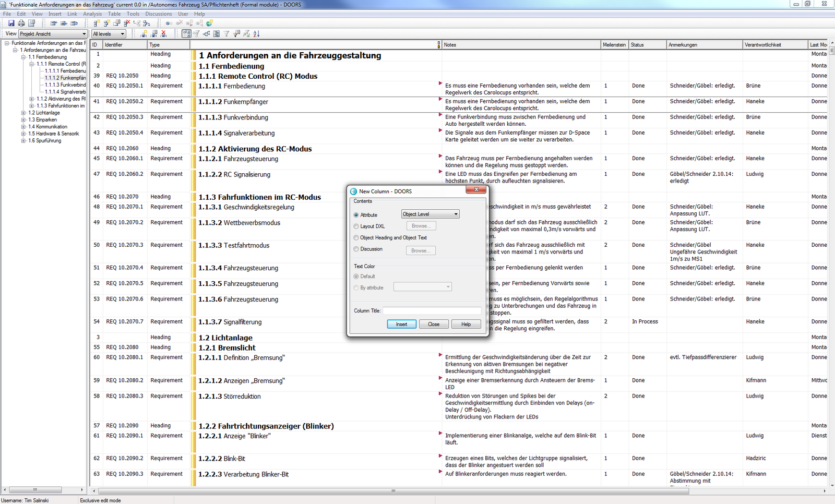Expand the 1.2 Lichtanlage tree node

click(23, 113)
